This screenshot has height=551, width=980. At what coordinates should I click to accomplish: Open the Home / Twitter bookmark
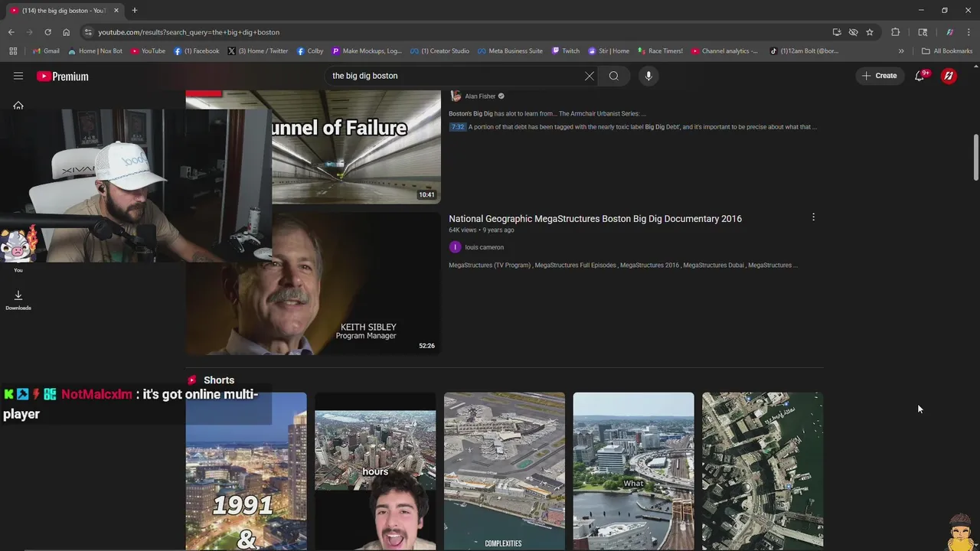click(x=257, y=51)
